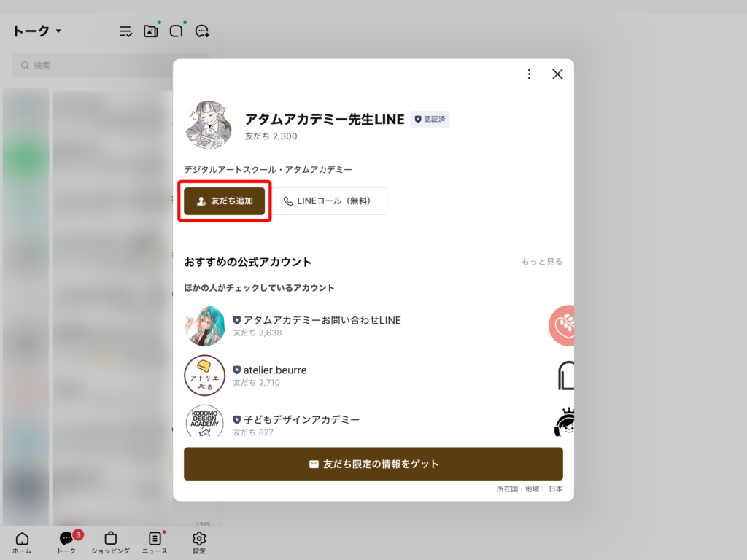Select the atelier.beurre recommended account
The height and width of the screenshot is (560, 747).
point(270,370)
